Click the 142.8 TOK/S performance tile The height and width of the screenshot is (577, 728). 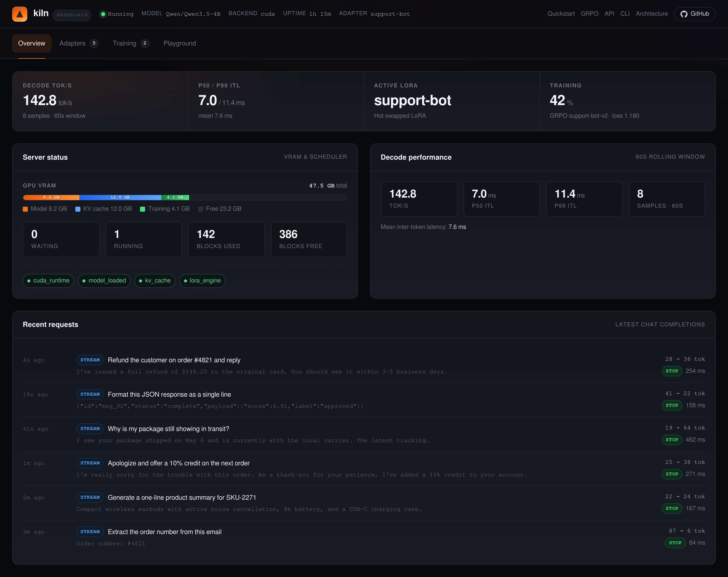(419, 199)
